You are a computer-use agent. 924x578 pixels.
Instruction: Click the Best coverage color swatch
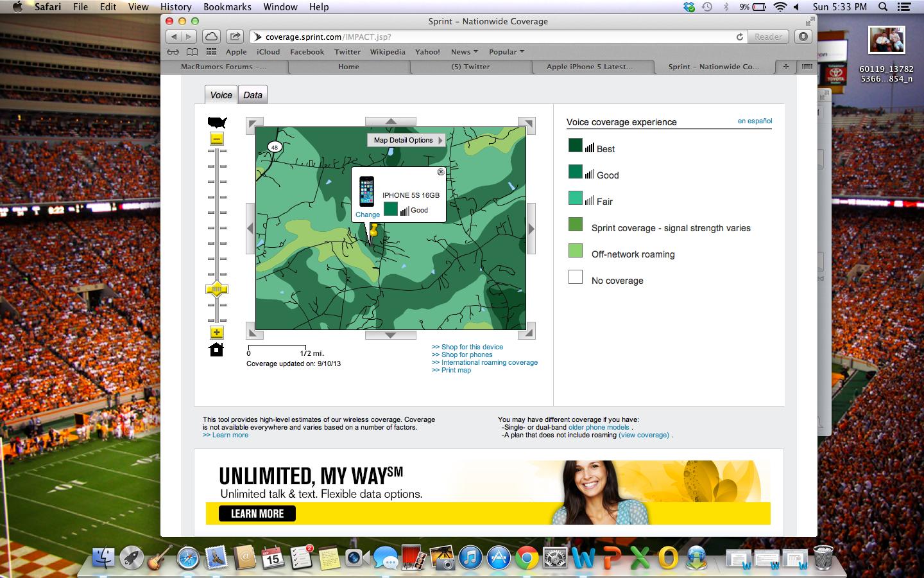tap(575, 145)
